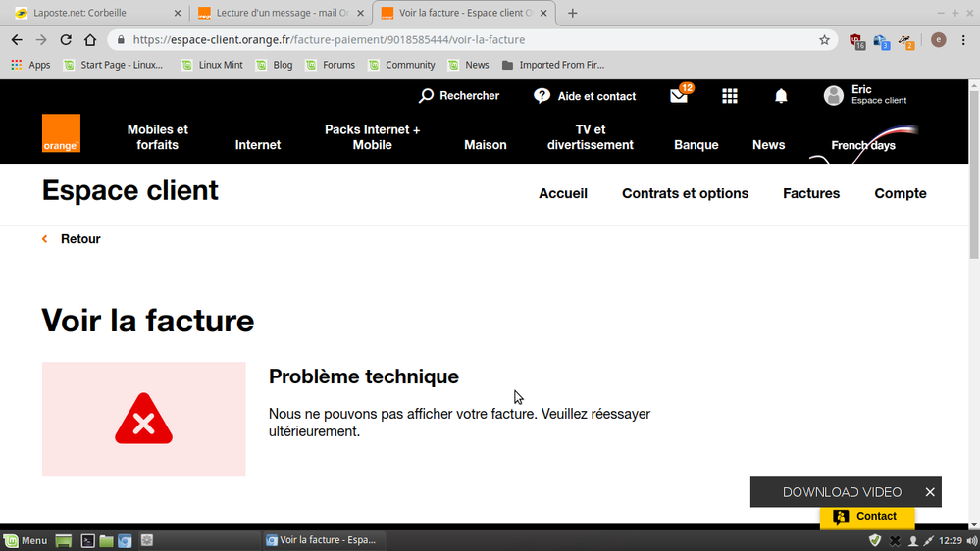Image resolution: width=980 pixels, height=551 pixels.
Task: Reload the page in browser
Action: (66, 40)
